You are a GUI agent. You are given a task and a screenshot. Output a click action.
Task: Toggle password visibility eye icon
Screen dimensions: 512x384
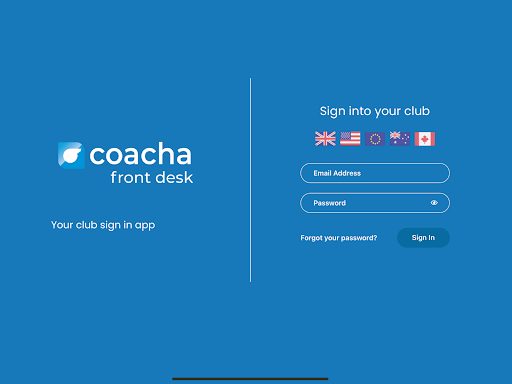[x=434, y=203]
